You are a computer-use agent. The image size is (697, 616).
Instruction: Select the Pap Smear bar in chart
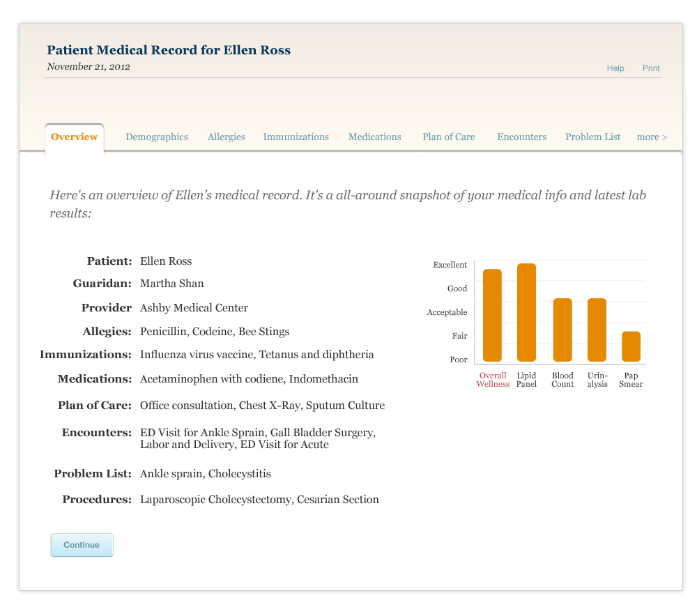(x=631, y=346)
